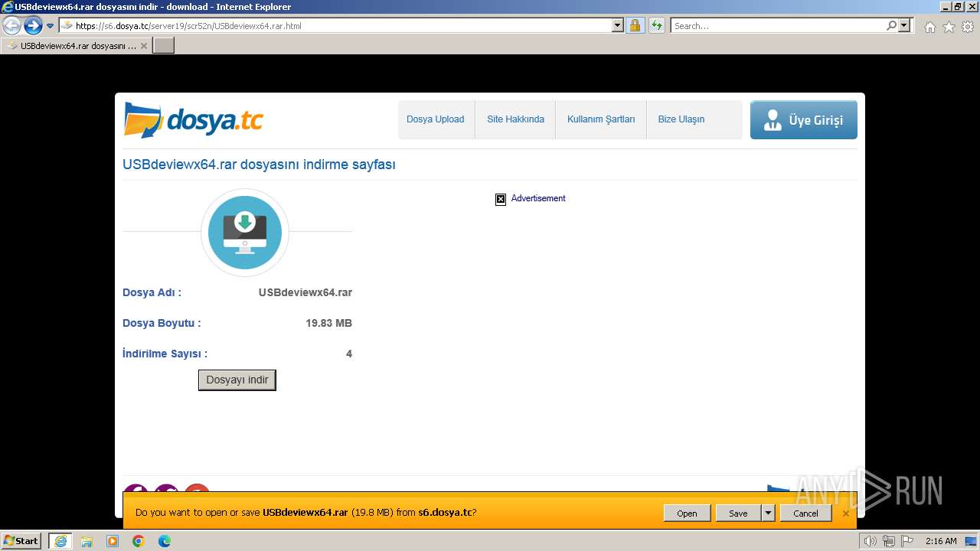Screen dimensions: 980x551
Task: Open the Dosya Upload menu item
Action: (x=435, y=119)
